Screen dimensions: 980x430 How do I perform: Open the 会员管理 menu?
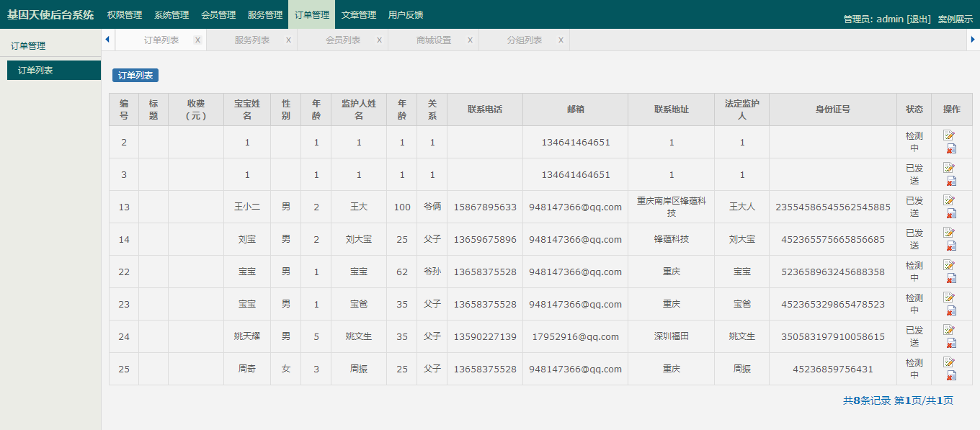coord(218,14)
